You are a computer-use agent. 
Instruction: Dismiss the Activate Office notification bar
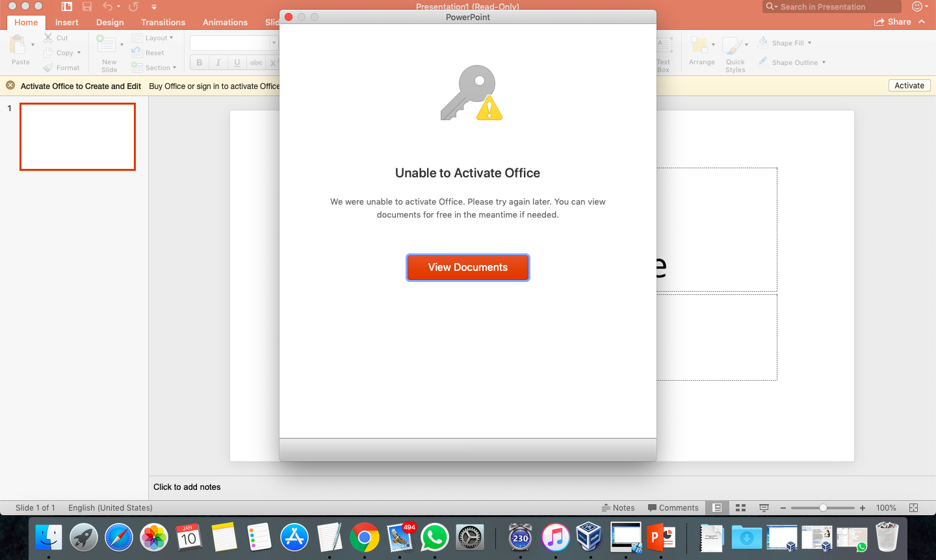[10, 86]
